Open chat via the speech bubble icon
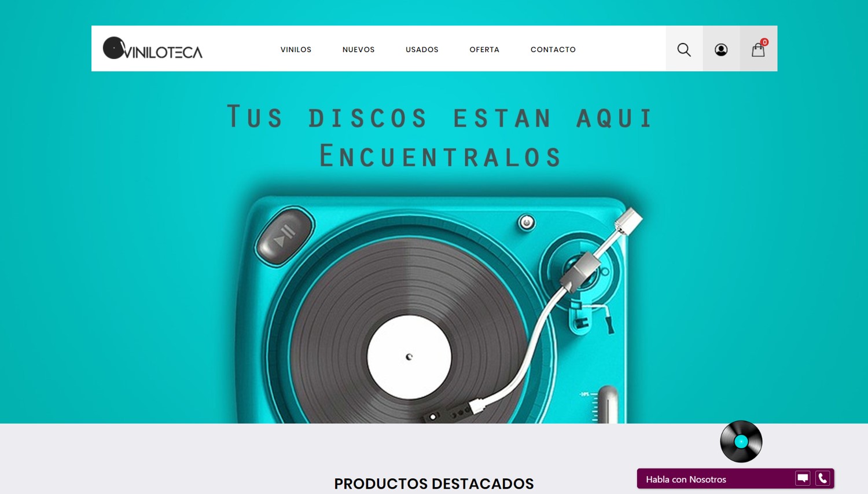Viewport: 868px width, 494px height. point(803,478)
